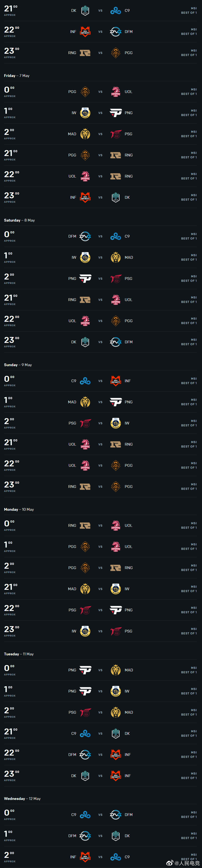Screen dimensions: 202x868
Task: Click MAD team name in Tuesday's PSG vs MAD match
Action: click(129, 712)
